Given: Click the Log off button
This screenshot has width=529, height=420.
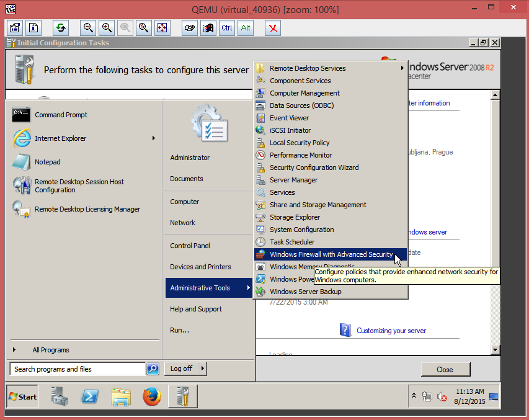Looking at the screenshot, I should (x=182, y=369).
